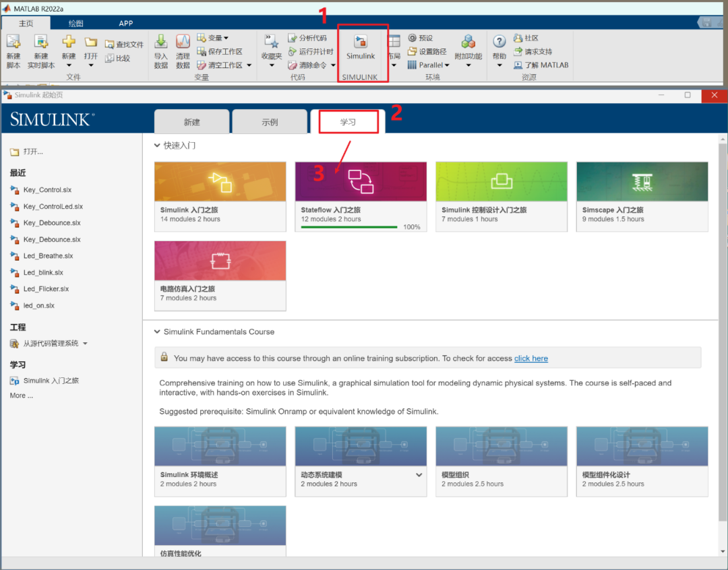This screenshot has height=570, width=728.
Task: Select the Learn (学习) tab
Action: [348, 121]
